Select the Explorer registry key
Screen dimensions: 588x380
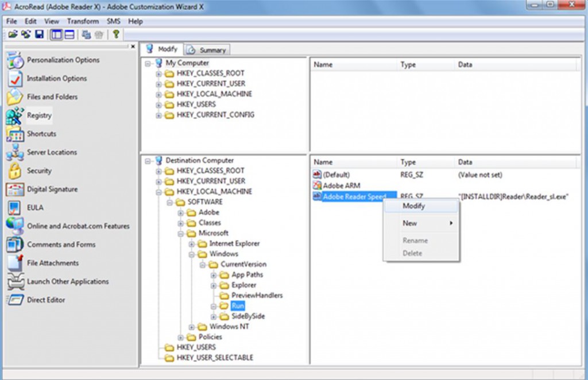point(243,285)
